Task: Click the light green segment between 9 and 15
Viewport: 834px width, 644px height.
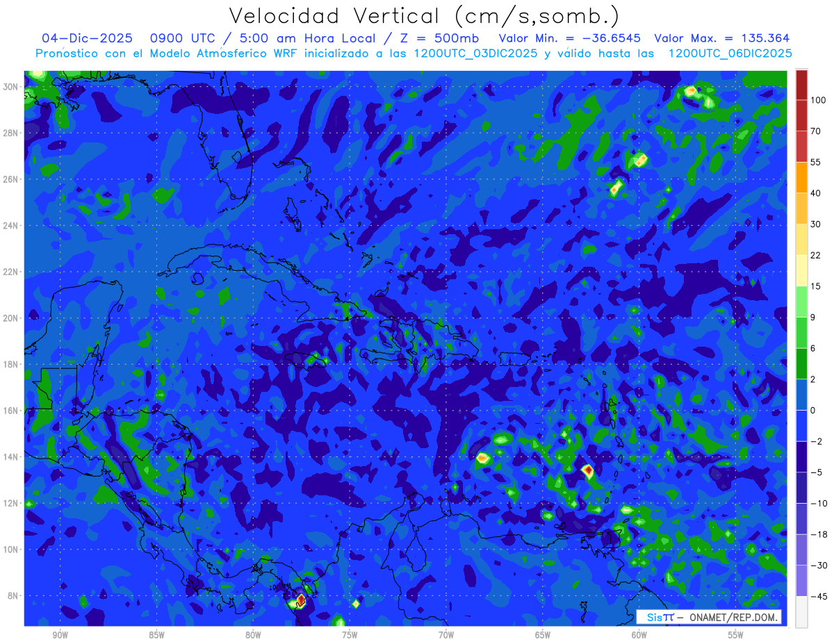Action: [x=801, y=301]
